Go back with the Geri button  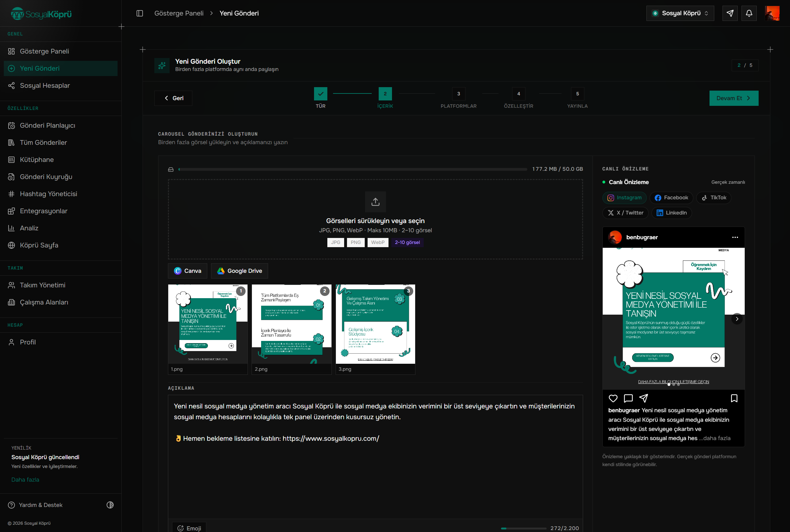click(173, 98)
